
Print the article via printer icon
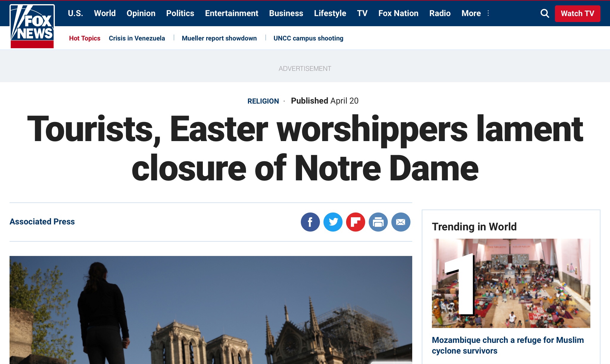point(378,222)
